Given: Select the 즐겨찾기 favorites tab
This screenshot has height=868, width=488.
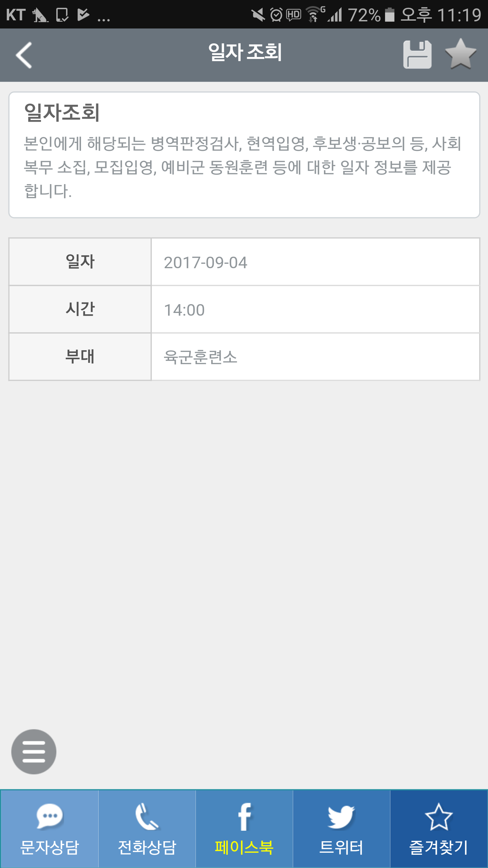Looking at the screenshot, I should point(439,829).
